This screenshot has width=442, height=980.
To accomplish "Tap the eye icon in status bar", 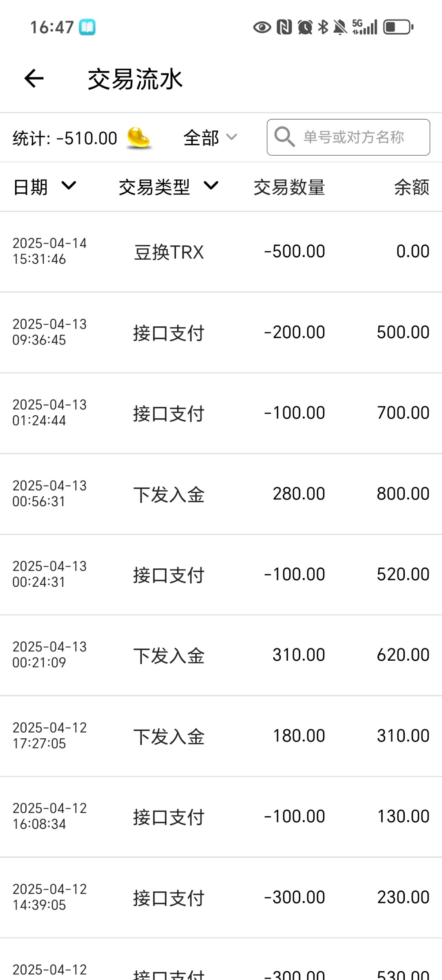I will pos(262,27).
